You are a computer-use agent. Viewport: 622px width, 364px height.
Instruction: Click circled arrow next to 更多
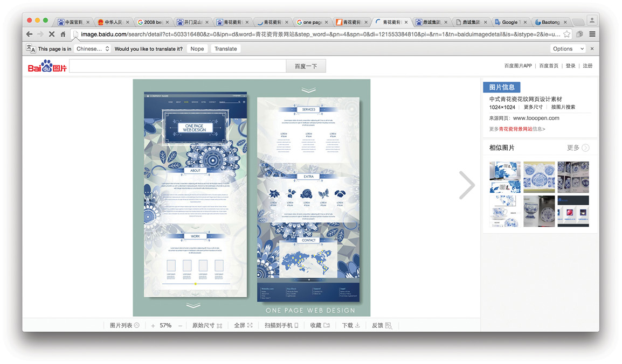point(585,148)
